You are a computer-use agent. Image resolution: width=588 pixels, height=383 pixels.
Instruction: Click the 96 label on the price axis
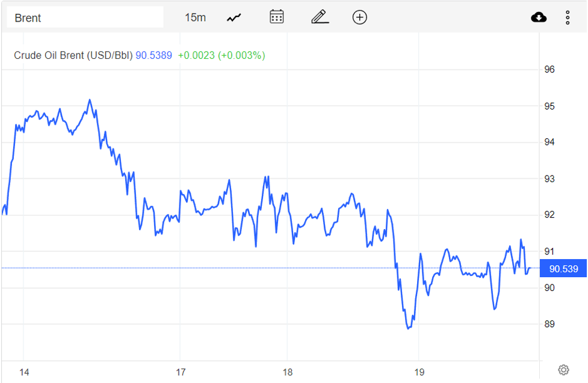[x=549, y=69]
